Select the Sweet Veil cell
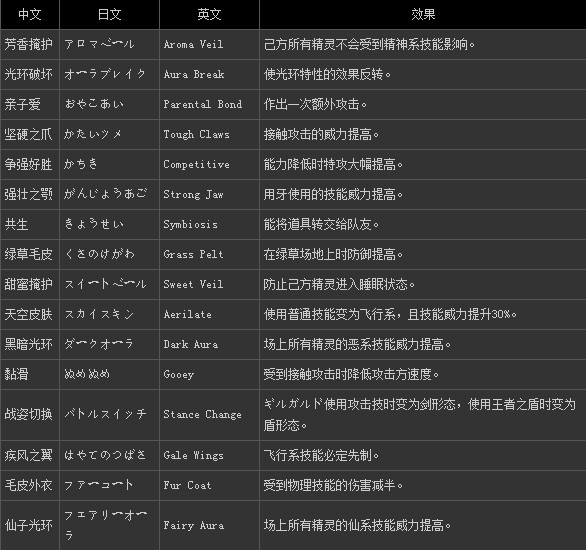This screenshot has width=586, height=550. point(209,284)
